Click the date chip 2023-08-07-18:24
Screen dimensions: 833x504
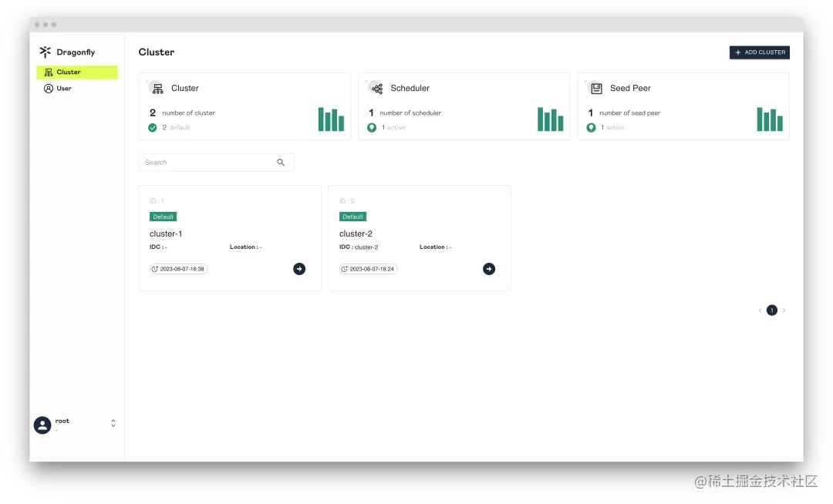368,269
